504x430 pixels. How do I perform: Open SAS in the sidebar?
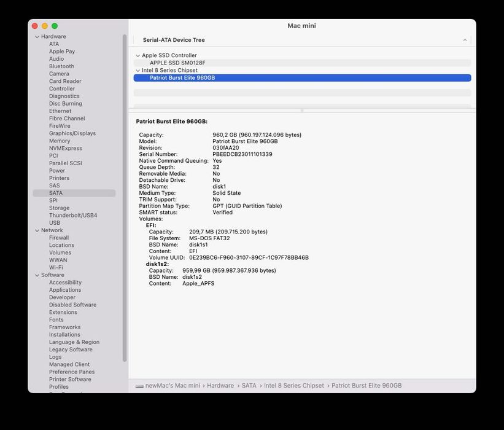tap(54, 186)
